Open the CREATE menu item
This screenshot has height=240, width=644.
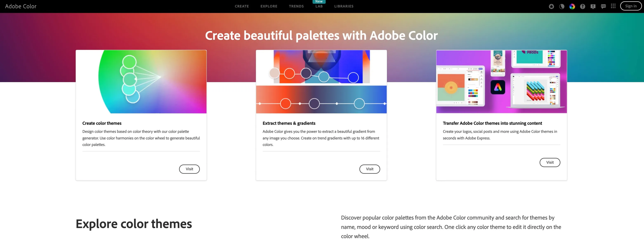[242, 6]
